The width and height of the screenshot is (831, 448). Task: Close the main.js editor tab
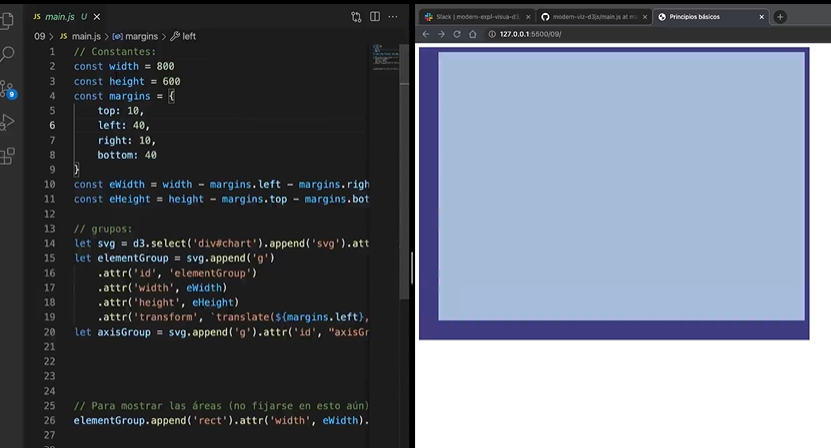pyautogui.click(x=97, y=17)
